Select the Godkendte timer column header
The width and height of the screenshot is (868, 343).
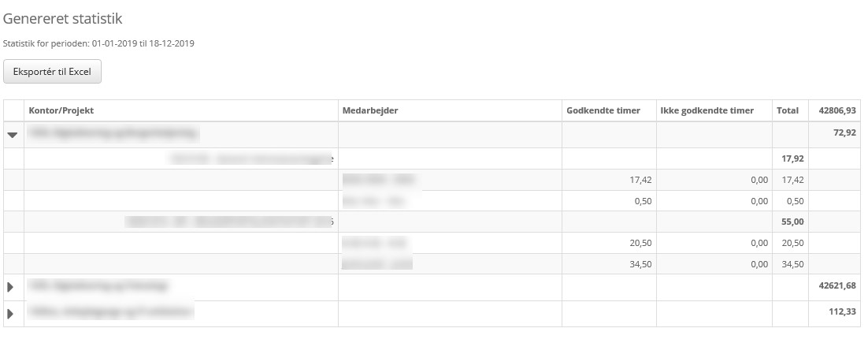[603, 110]
